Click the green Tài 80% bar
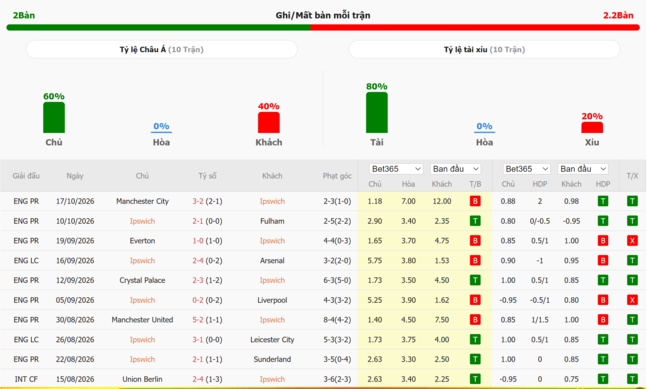 [377, 112]
